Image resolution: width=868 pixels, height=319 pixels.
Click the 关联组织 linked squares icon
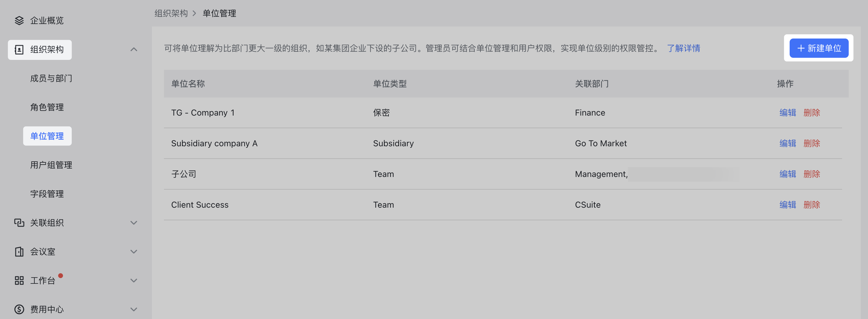pyautogui.click(x=19, y=223)
